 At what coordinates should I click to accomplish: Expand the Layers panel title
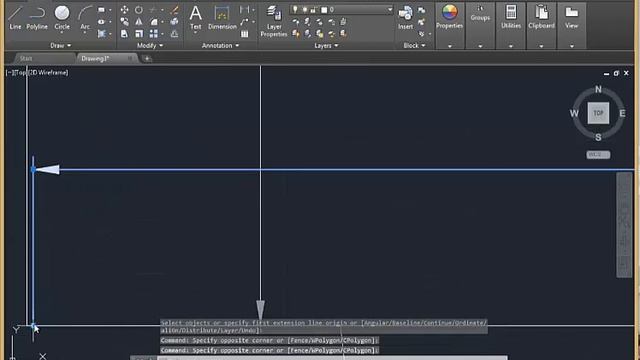pos(326,45)
